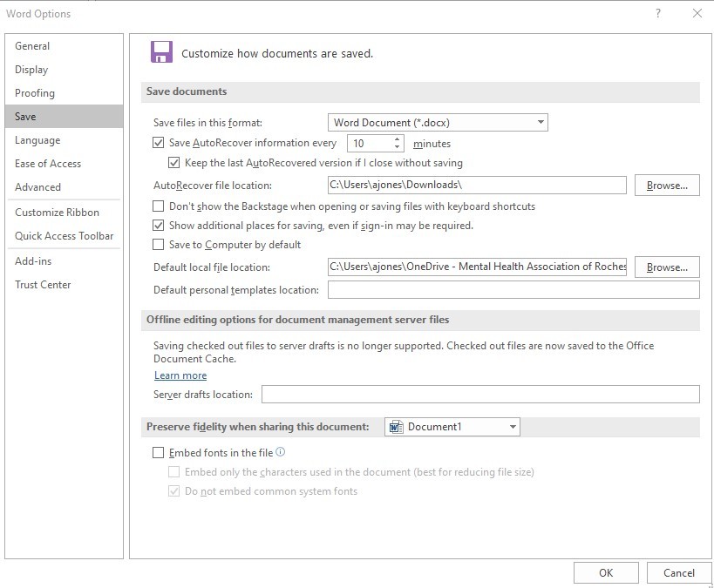This screenshot has width=714, height=588.
Task: Confirm changes with the OK button
Action: [606, 572]
